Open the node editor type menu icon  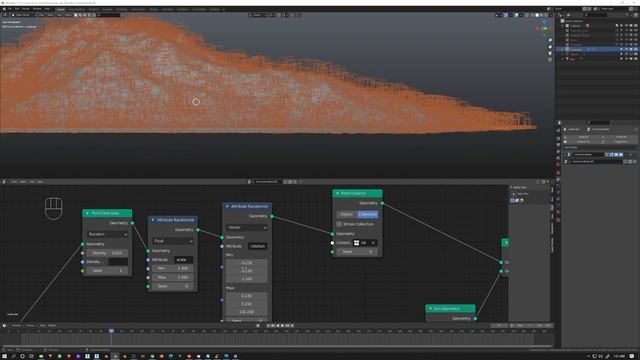[x=5, y=182]
